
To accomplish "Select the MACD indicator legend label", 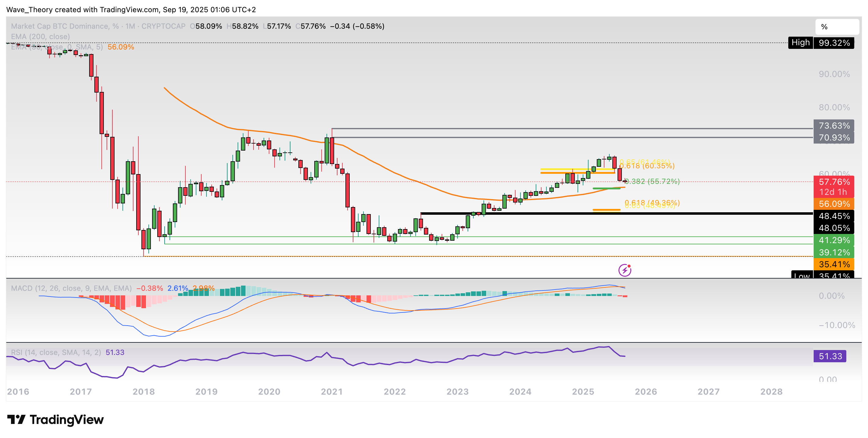I will tap(71, 288).
